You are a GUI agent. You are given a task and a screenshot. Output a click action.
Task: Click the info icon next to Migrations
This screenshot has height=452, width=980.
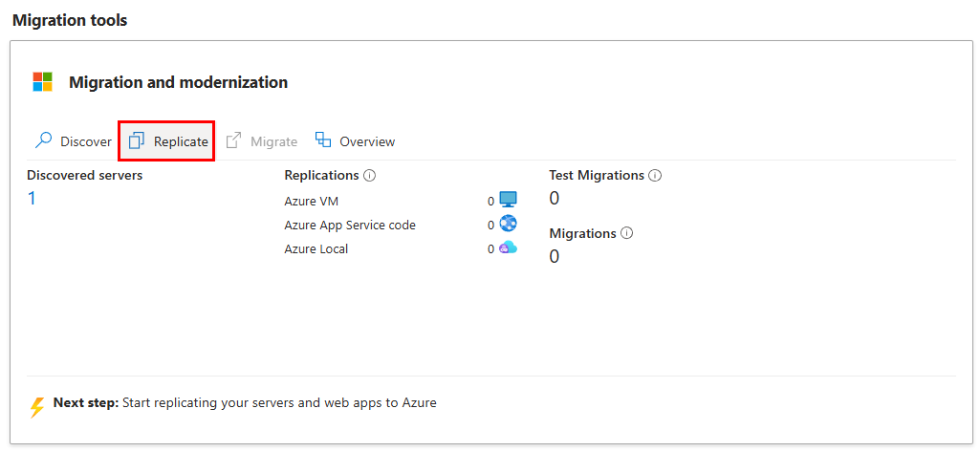coord(627,233)
